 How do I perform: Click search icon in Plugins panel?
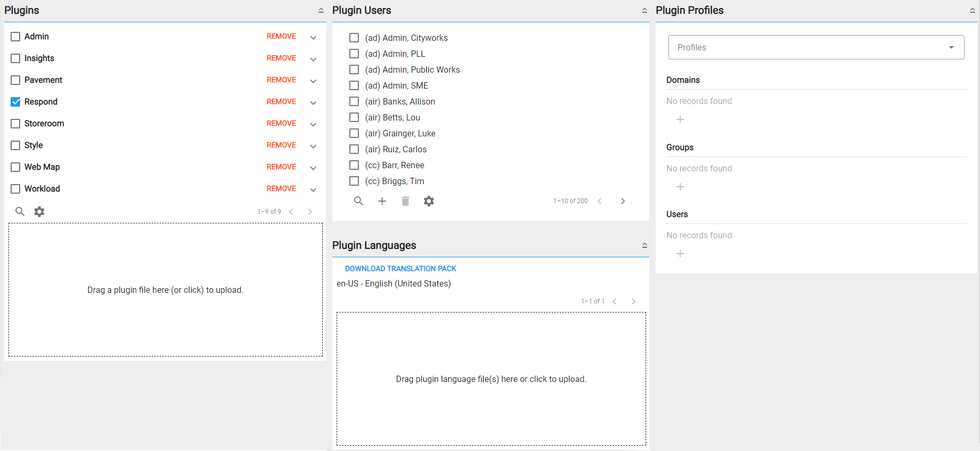(20, 212)
